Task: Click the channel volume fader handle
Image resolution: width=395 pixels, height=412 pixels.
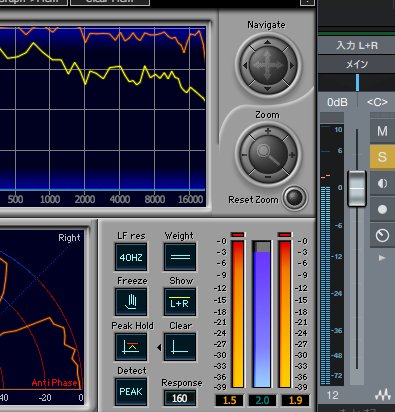Action: click(357, 188)
